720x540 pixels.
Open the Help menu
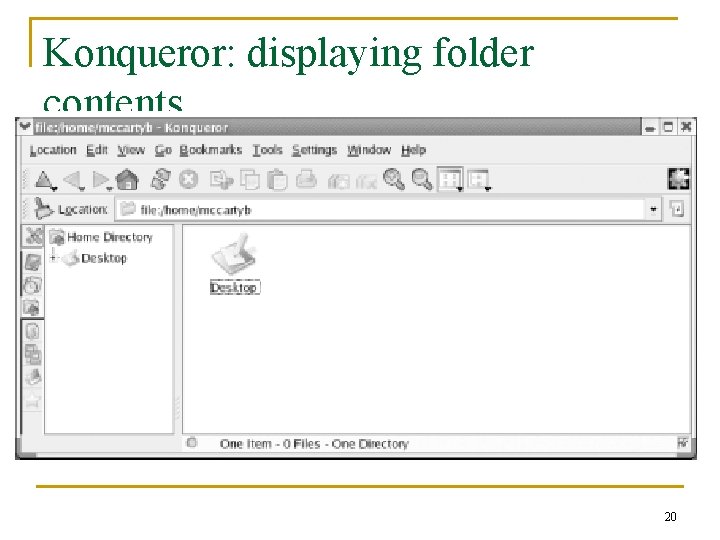[413, 150]
